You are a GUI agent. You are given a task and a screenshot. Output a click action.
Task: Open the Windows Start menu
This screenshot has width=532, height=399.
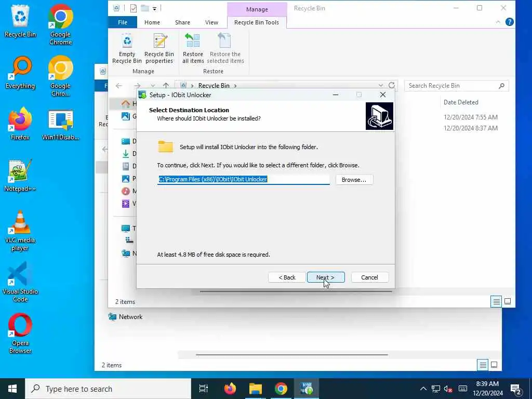12,389
